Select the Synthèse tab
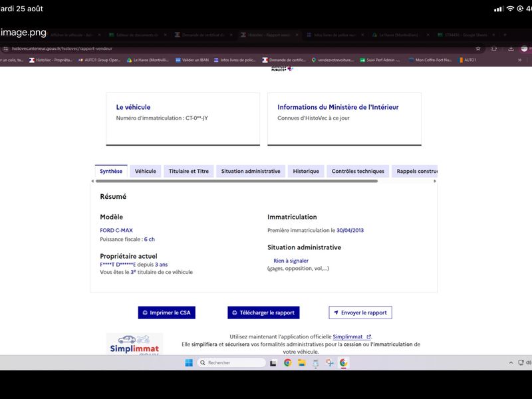 pos(111,172)
